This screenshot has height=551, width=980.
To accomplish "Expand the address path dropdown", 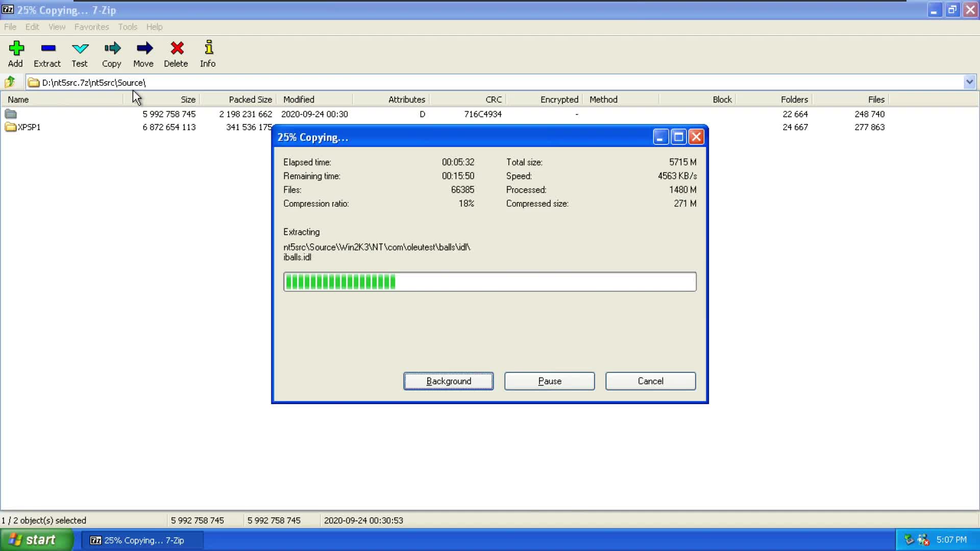I will (969, 82).
